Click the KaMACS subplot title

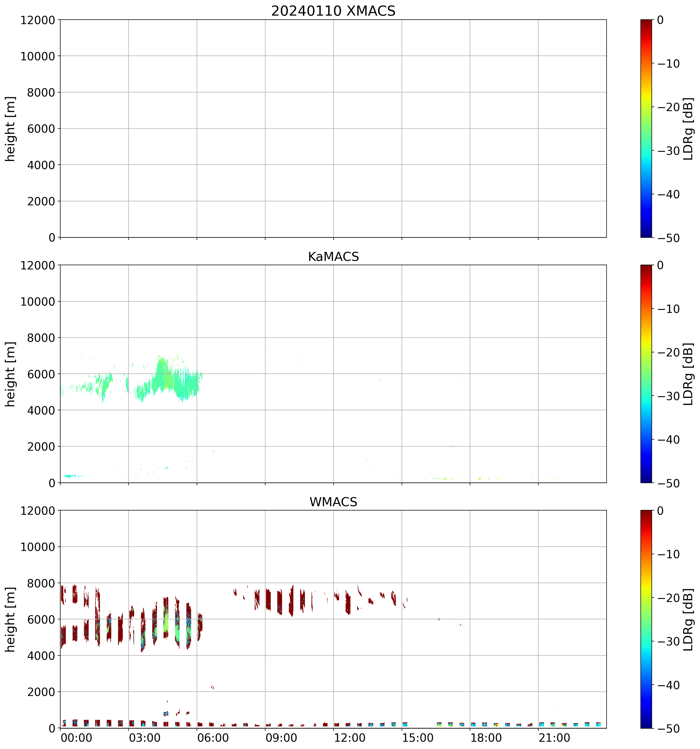pyautogui.click(x=333, y=257)
